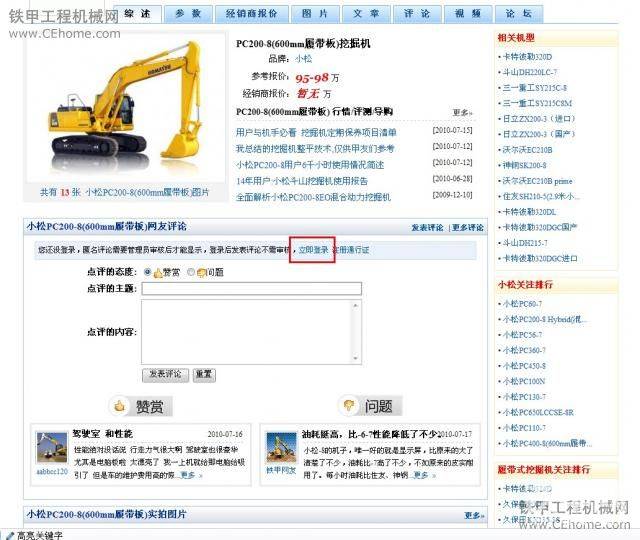Open related model 卡特彼勒320D

(x=527, y=57)
